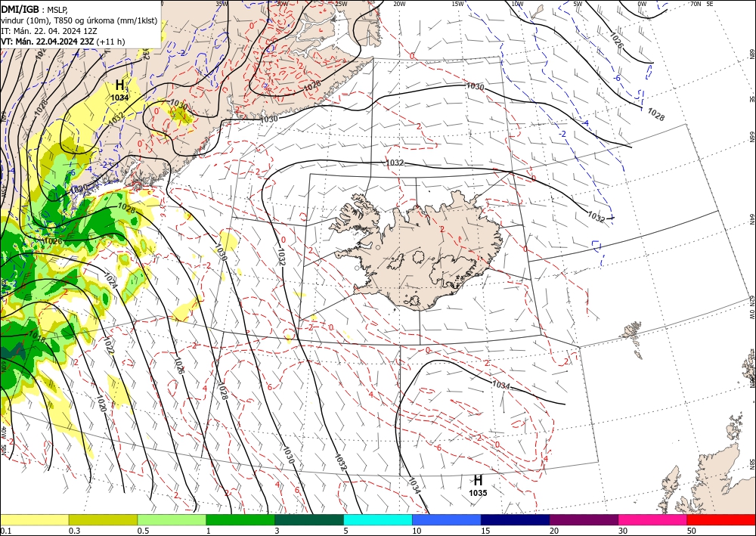Screen dimensions: 756x536
Task: Click the red 50+ legend color band
Action: 721,519
